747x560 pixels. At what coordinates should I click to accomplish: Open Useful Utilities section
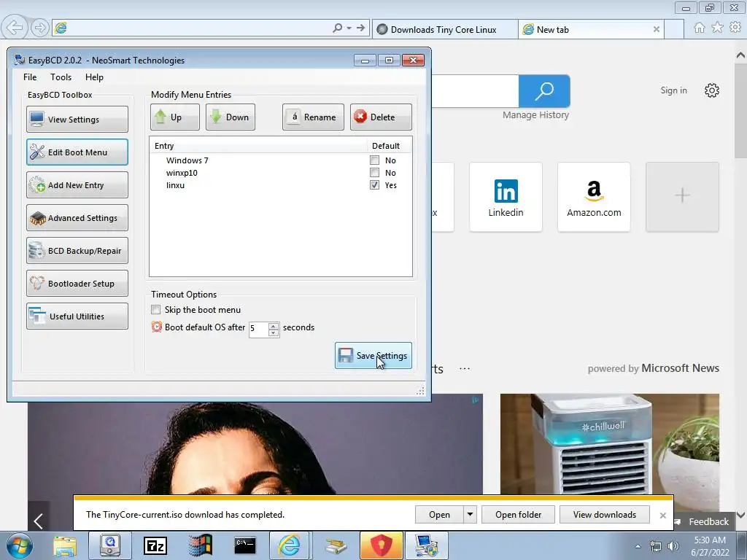click(77, 316)
